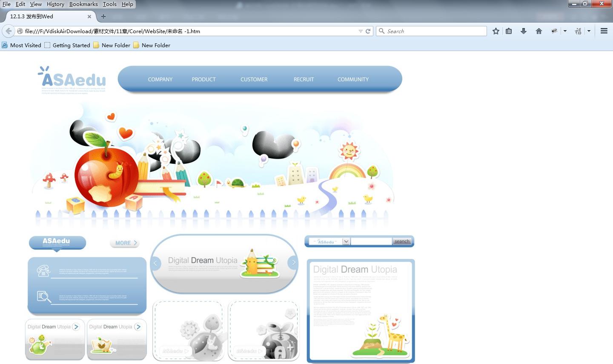
Task: Expand the Chinese-character extension dropdown arrow
Action: click(589, 31)
